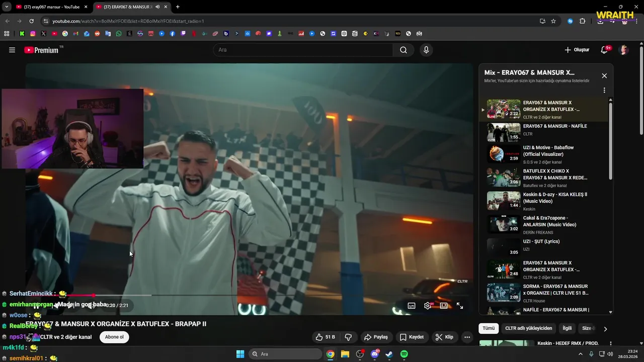Open Steam from the taskbar

[389, 354]
